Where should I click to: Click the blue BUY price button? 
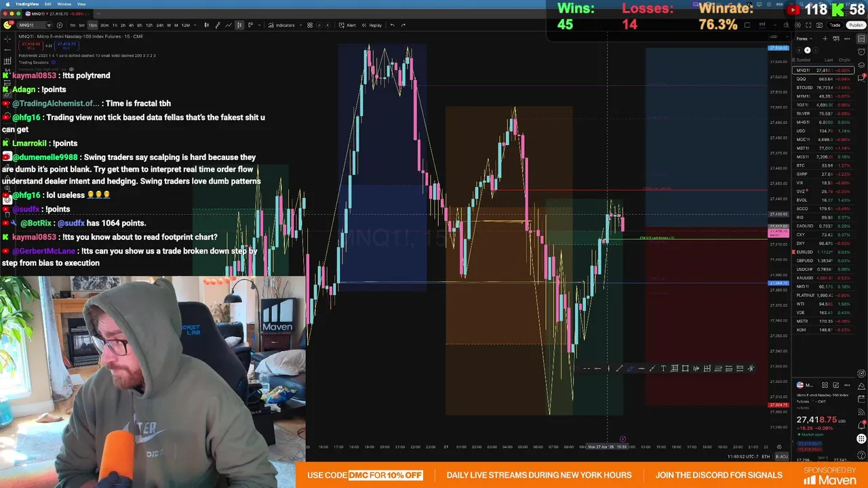tap(66, 46)
